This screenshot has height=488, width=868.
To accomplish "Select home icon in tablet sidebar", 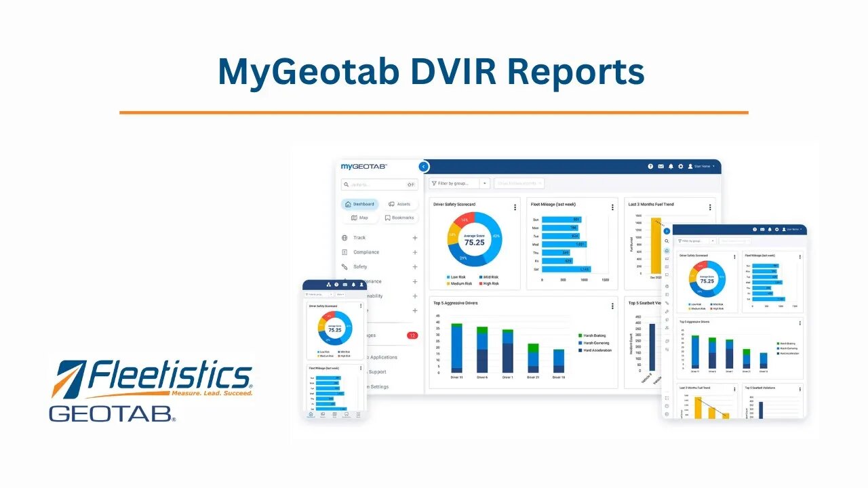I will pos(667,251).
